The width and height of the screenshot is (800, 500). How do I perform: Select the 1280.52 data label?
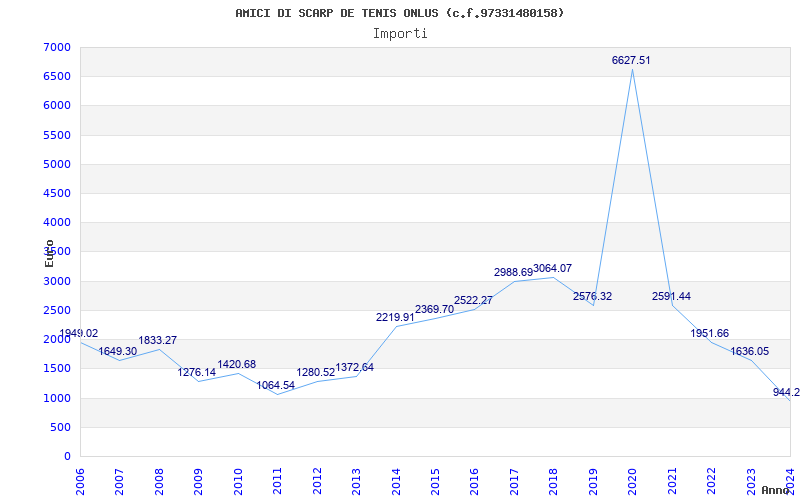point(316,372)
